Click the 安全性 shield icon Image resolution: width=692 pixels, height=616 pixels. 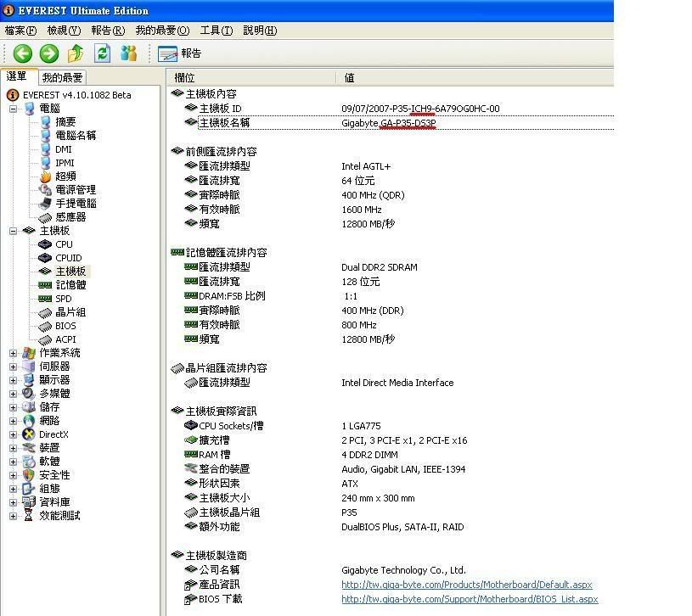[29, 475]
